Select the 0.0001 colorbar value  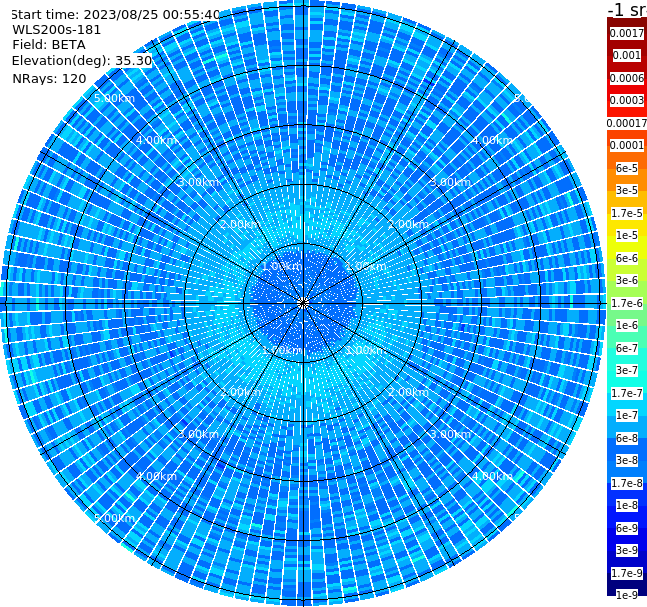click(x=627, y=145)
